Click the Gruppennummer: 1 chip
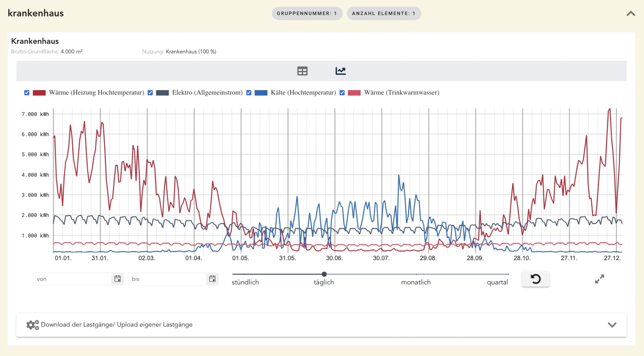Image resolution: width=644 pixels, height=356 pixels. 307,13
